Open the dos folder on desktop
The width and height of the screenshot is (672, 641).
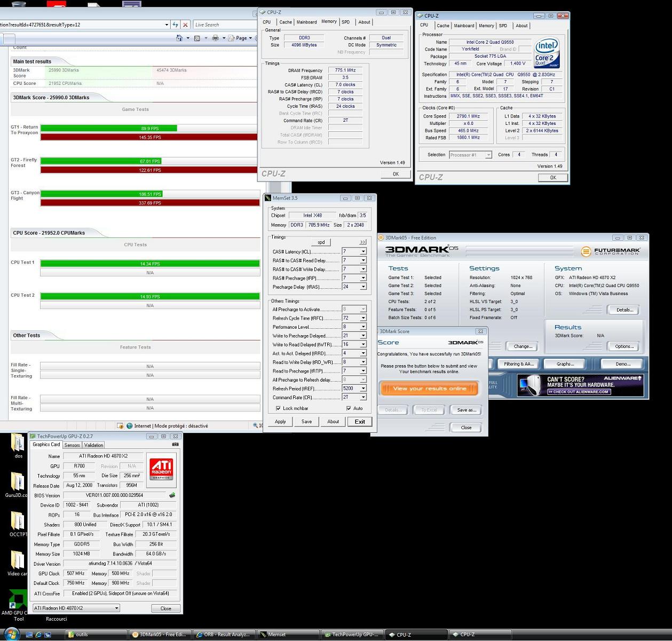(x=18, y=445)
